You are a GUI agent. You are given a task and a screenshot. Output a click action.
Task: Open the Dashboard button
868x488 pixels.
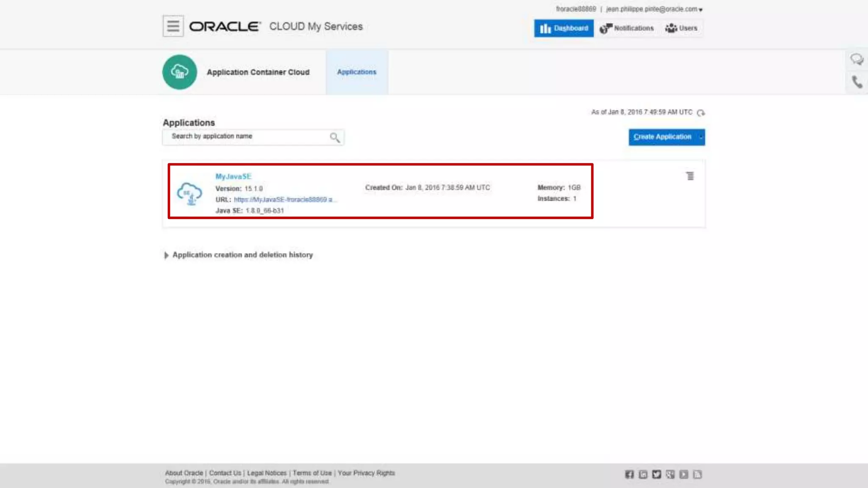[564, 28]
